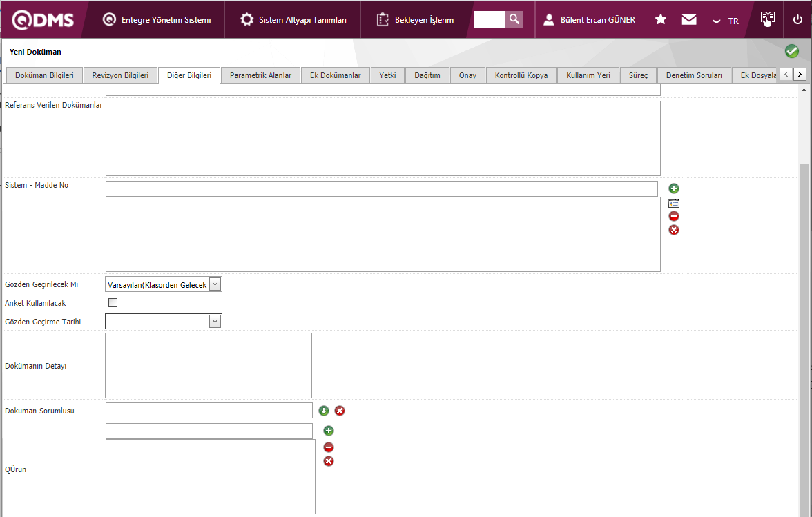Open the Süreç tab
The height and width of the screenshot is (517, 812).
pyautogui.click(x=638, y=75)
